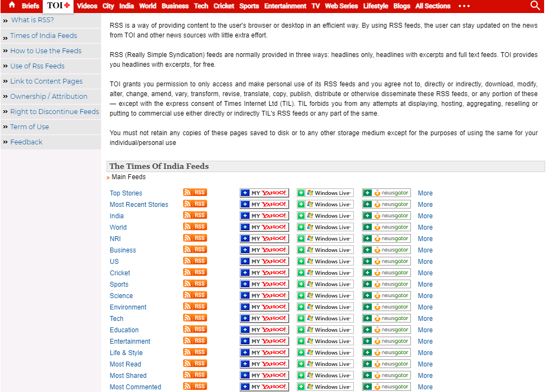Add US feed to Newsgator
Image resolution: width=549 pixels, height=392 pixels.
tap(386, 261)
